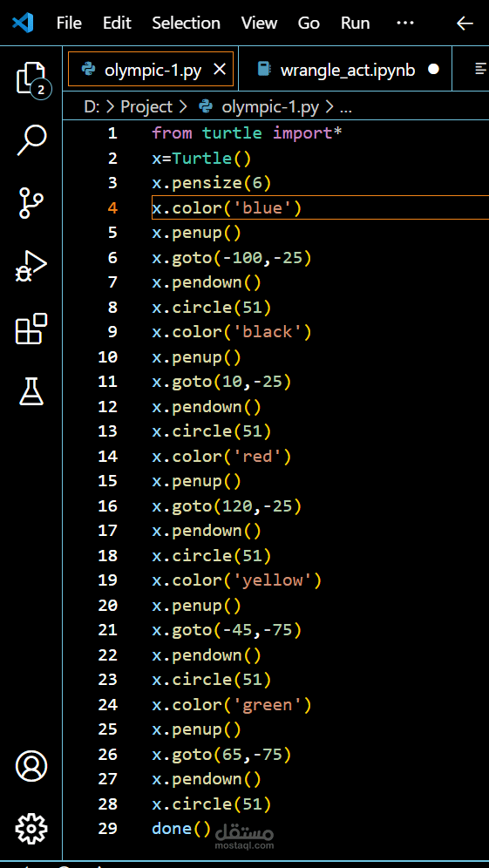Expand the three-dots overflow menu

pyautogui.click(x=406, y=24)
